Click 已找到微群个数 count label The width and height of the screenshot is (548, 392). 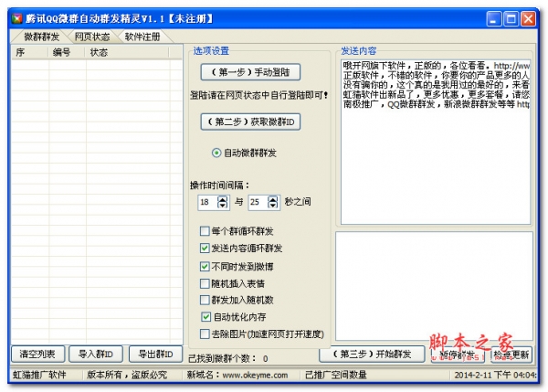(x=228, y=358)
